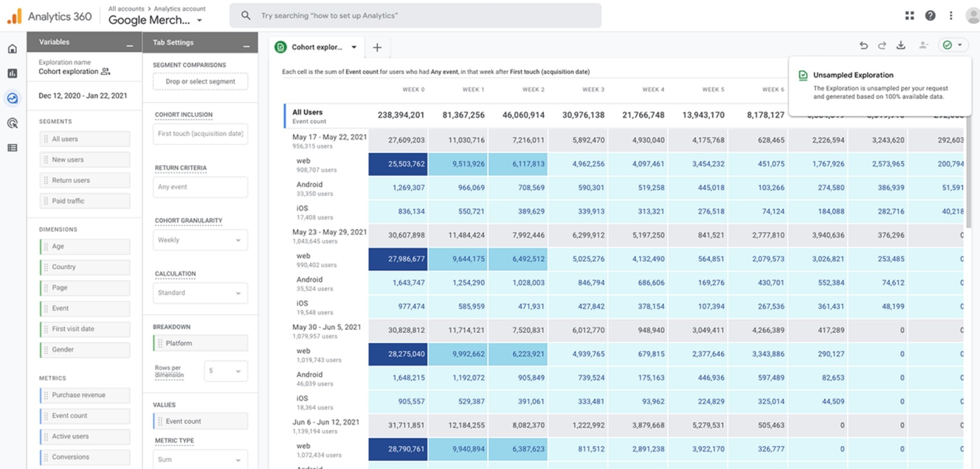Viewport: 980px width, 469px height.
Task: Open the three-dot overflow menu icon
Action: pos(951,15)
